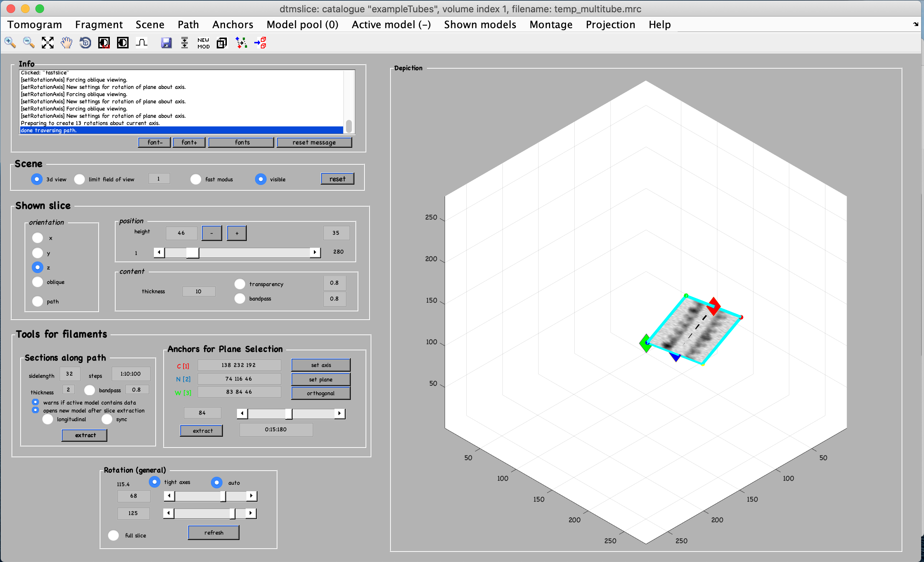The height and width of the screenshot is (562, 924).
Task: Select the zoom out magnifier tool
Action: coord(29,43)
